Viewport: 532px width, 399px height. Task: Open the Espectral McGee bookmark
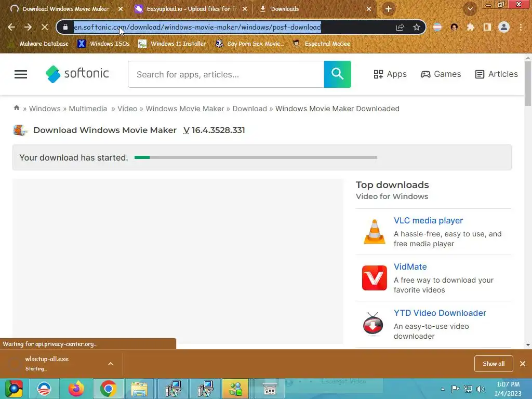[322, 44]
